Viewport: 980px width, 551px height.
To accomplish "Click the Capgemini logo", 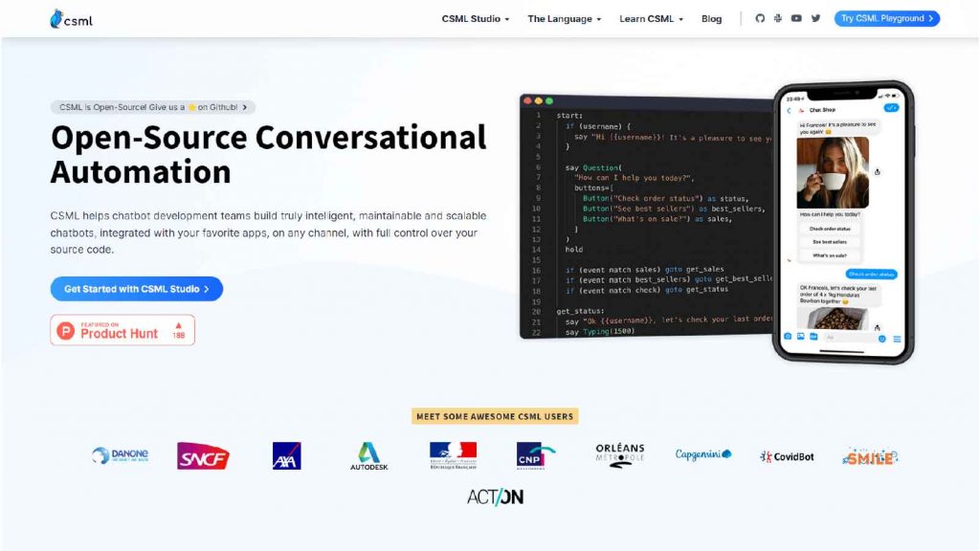I will [x=703, y=454].
